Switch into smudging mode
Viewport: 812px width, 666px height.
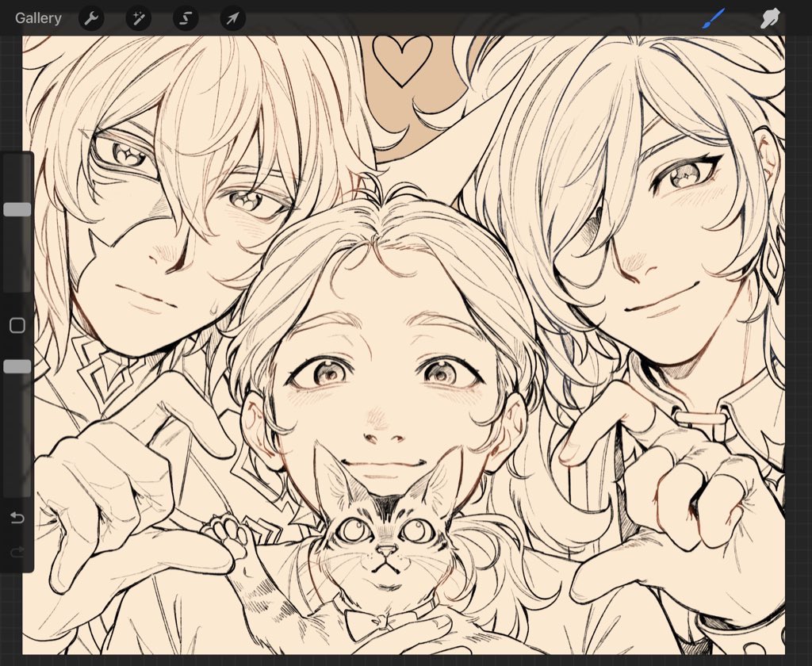pos(768,17)
